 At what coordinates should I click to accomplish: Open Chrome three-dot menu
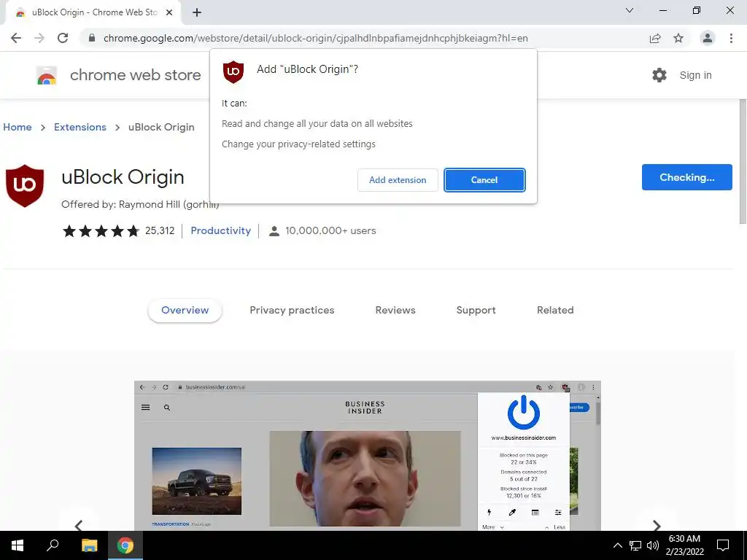731,38
